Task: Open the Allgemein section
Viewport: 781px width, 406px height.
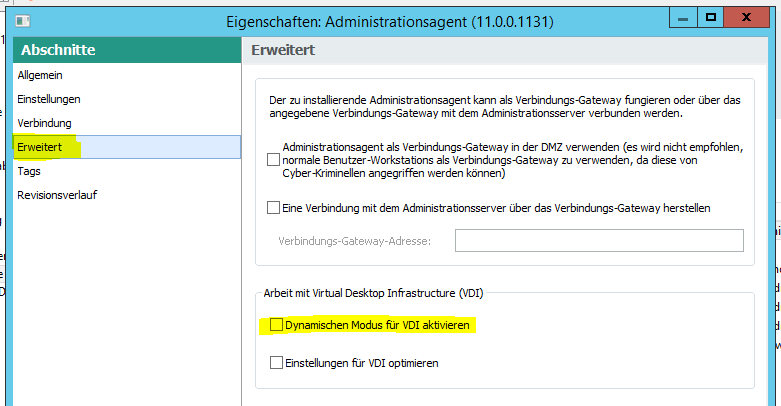Action: [x=41, y=75]
